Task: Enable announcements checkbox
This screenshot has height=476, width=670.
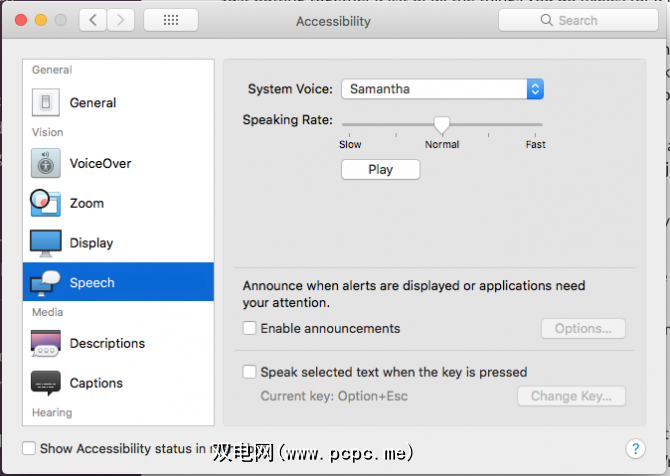Action: click(250, 329)
